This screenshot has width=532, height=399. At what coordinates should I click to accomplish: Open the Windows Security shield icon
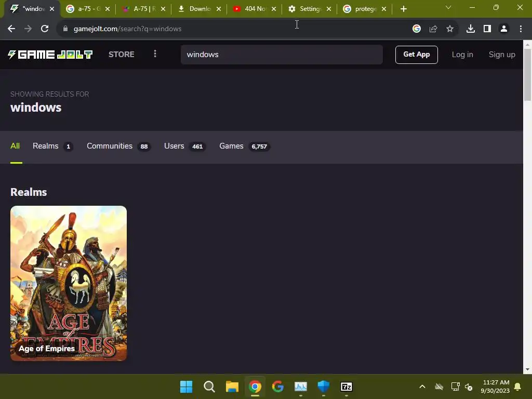pos(323,387)
